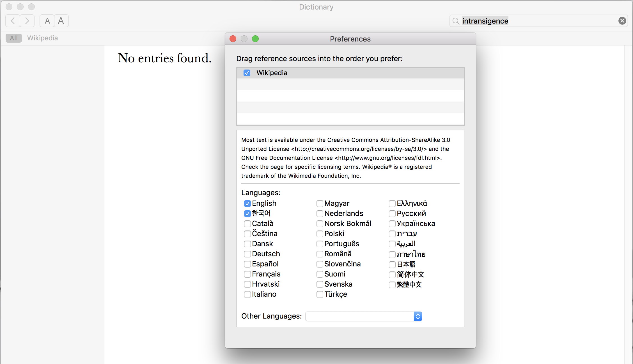This screenshot has height=364, width=633.
Task: Select the Wikipedia reference tab
Action: click(42, 38)
